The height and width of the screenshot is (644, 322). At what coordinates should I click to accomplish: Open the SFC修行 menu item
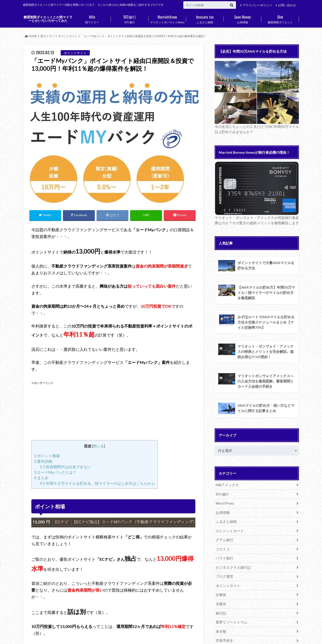(130, 19)
